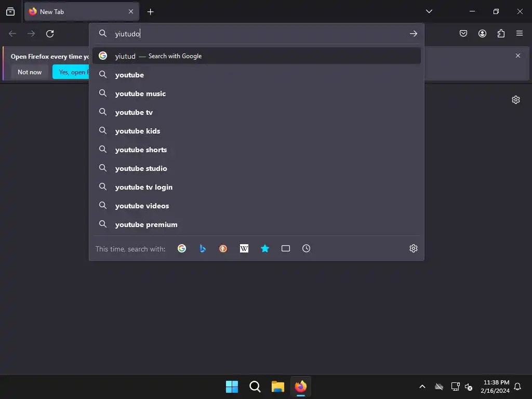Select 'yiutud — Search with Google' result
Viewport: 532px width, 399px height.
pos(257,56)
